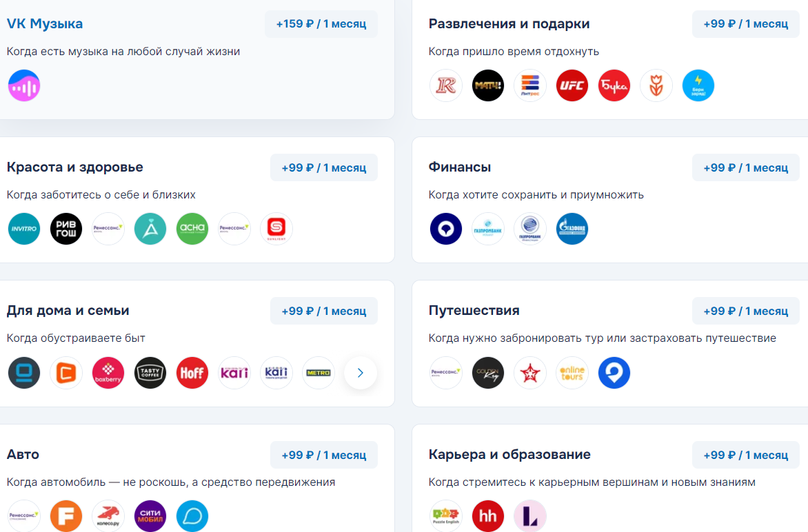Open the VK Музыка title link

45,23
